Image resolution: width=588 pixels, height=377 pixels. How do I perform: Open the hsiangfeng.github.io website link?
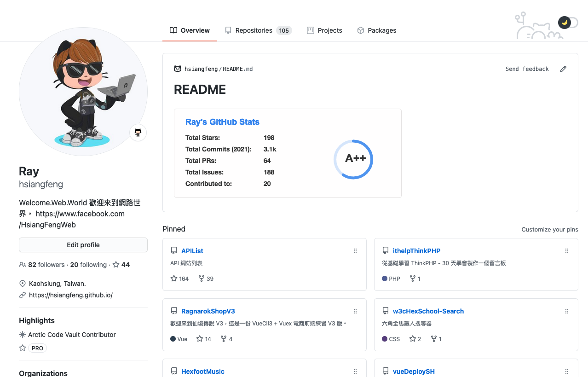point(70,295)
